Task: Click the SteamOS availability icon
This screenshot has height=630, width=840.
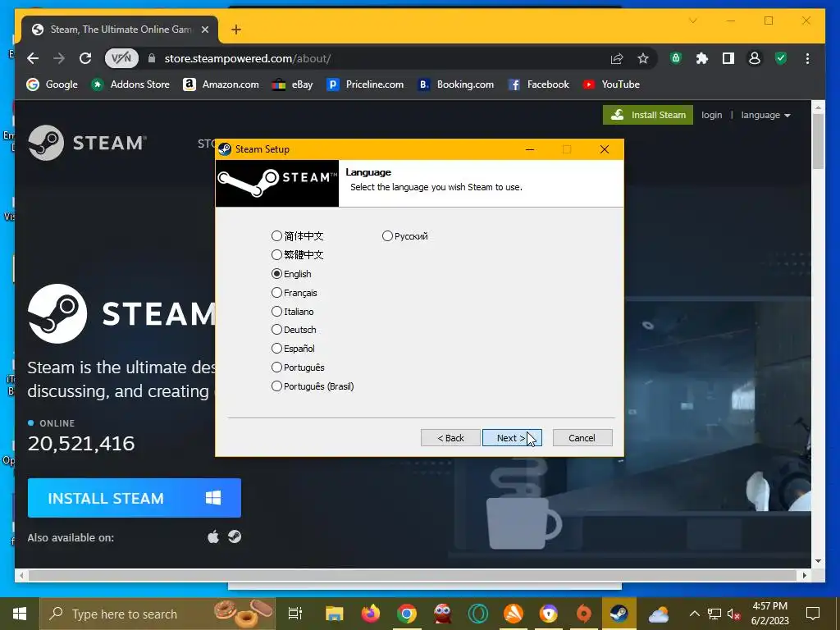Action: point(235,536)
